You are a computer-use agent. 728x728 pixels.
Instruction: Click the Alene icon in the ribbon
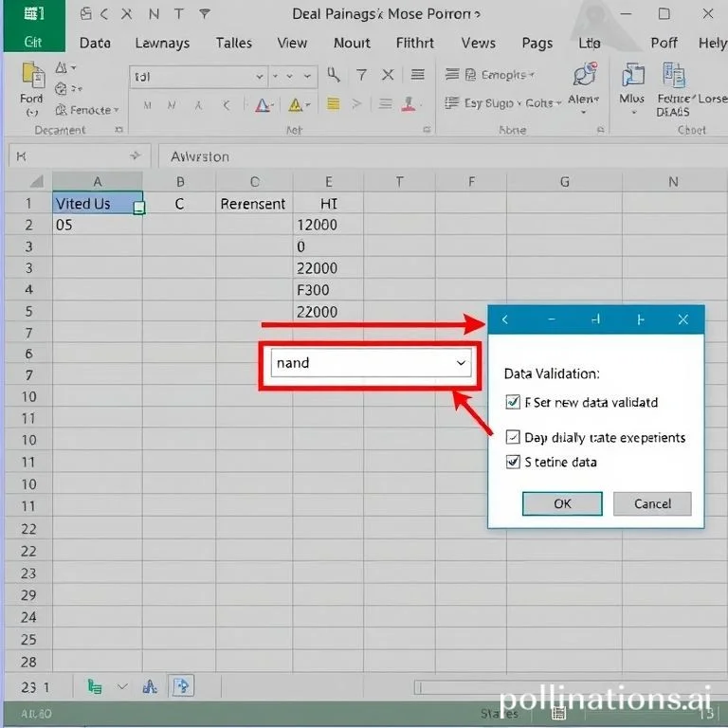tap(584, 78)
